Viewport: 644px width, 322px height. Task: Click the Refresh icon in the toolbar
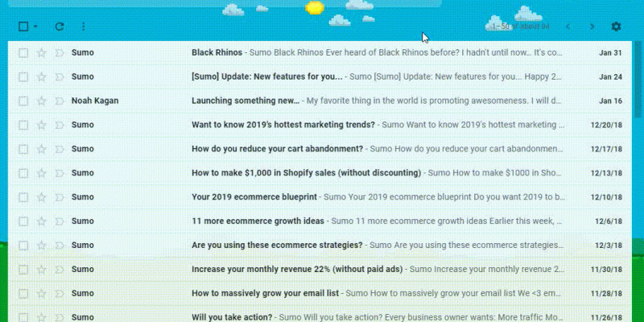[60, 27]
